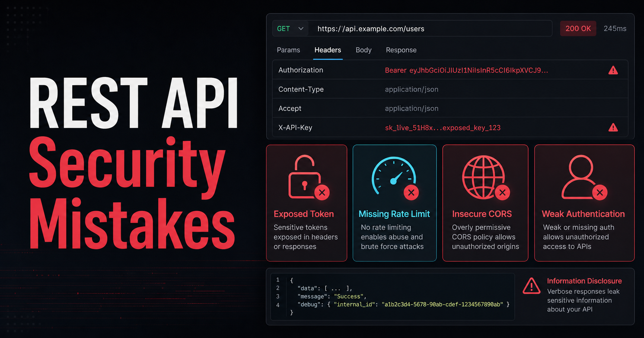Click the Accept application/json value
Image resolution: width=644 pixels, height=338 pixels.
412,108
